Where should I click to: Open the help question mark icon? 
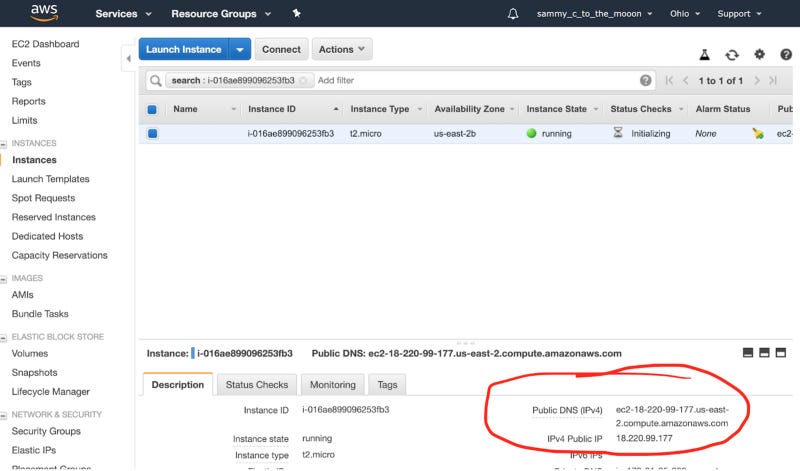(786, 54)
